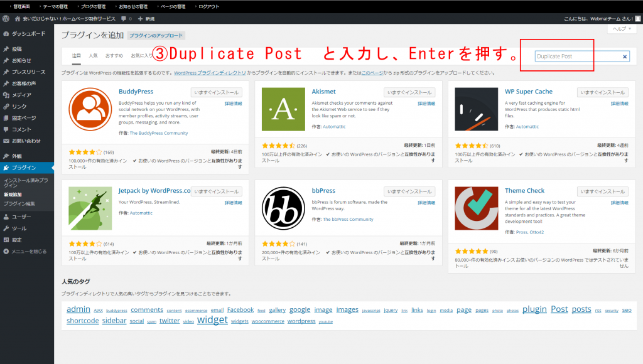Click the Jetpack by WordPress.com title

click(x=154, y=191)
